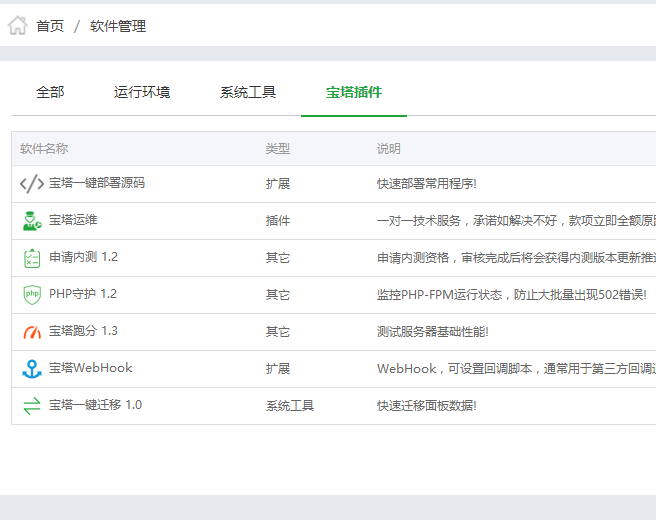This screenshot has height=520, width=656.
Task: Click WebHook description about 回调脚本
Action: pos(516,369)
